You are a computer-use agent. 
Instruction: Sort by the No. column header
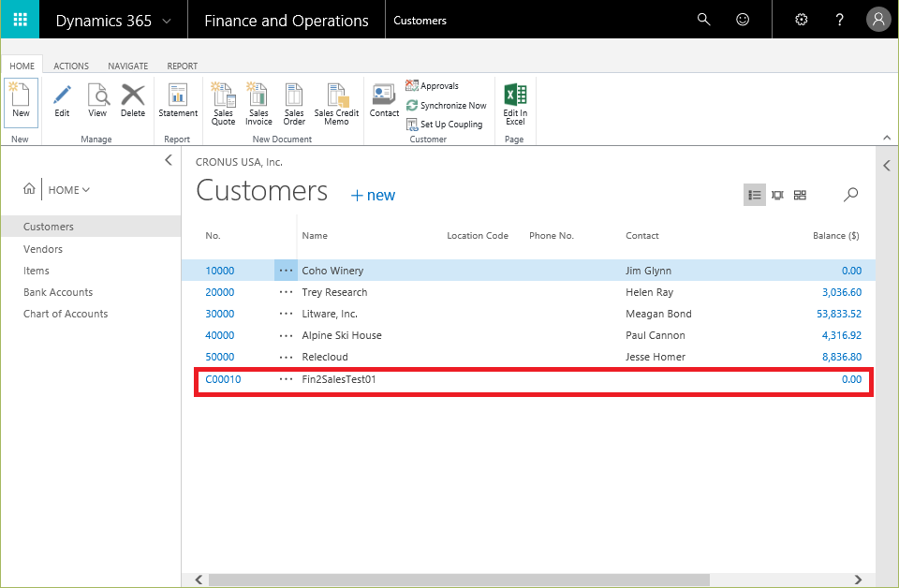coord(213,236)
